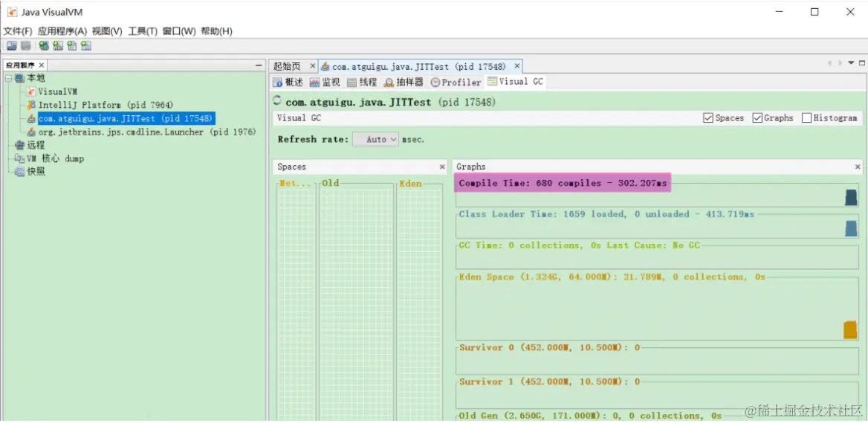868x423 pixels.
Task: Enable the Histogram checkbox
Action: [806, 118]
